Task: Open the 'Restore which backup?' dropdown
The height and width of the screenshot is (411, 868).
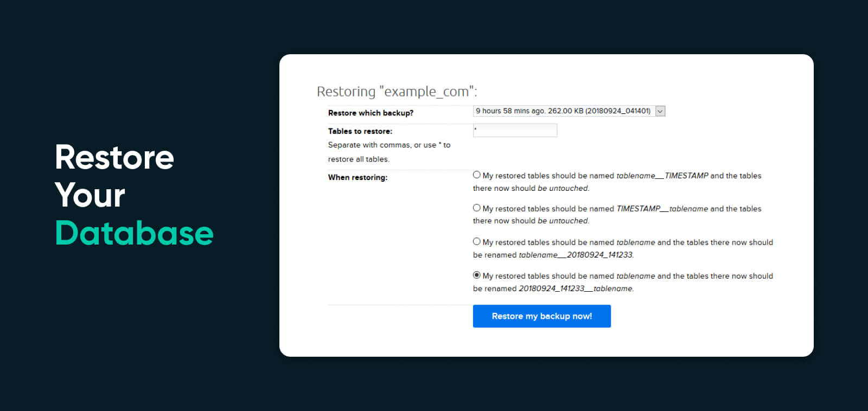Action: pyautogui.click(x=563, y=111)
